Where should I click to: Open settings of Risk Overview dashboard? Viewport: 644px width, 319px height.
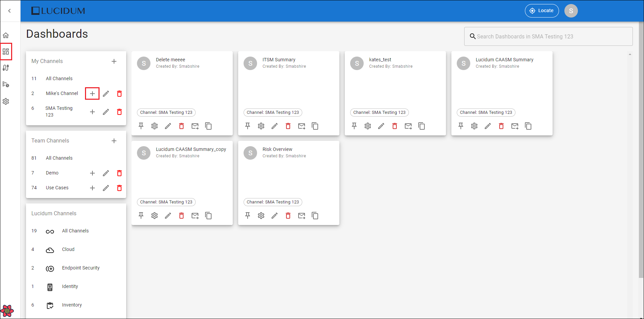pos(261,216)
